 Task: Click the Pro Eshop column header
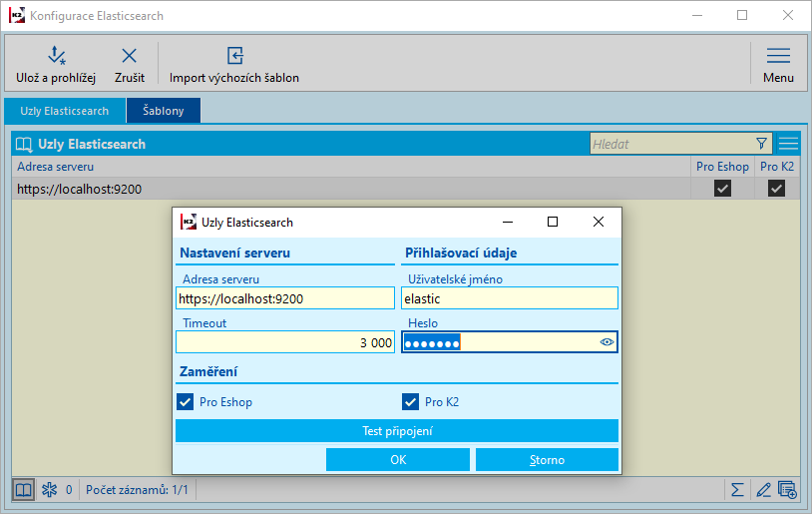[x=722, y=167]
